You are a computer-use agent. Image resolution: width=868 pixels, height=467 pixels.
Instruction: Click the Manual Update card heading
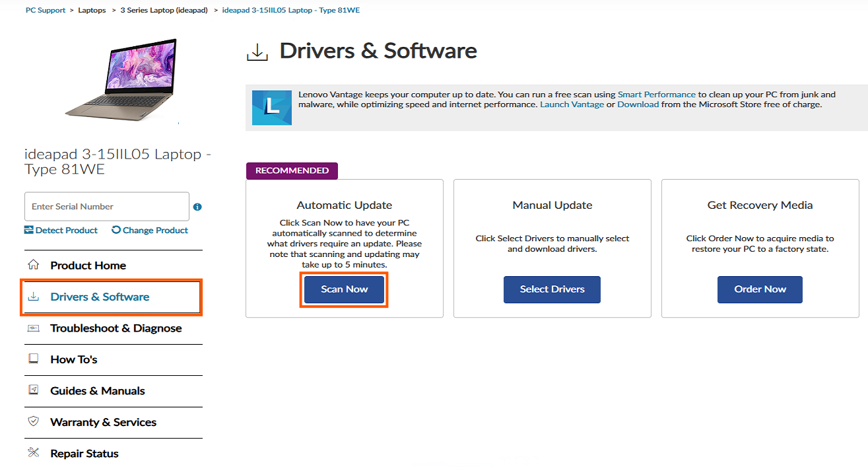coord(552,205)
